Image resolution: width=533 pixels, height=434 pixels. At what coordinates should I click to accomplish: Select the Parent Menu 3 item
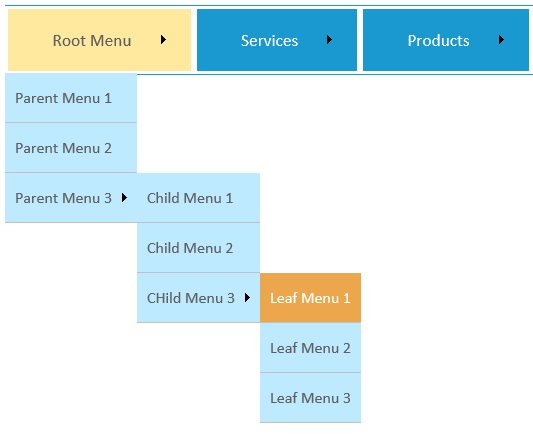coord(71,198)
